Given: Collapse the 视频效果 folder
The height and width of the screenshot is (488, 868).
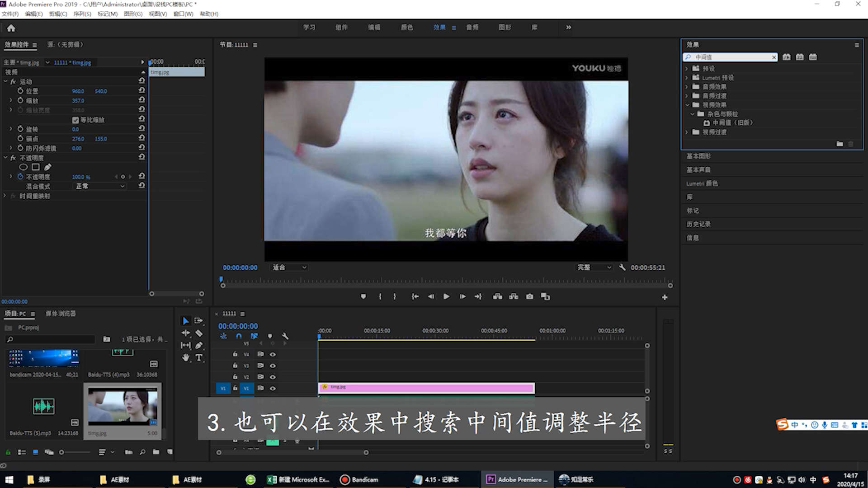Looking at the screenshot, I should [x=687, y=105].
